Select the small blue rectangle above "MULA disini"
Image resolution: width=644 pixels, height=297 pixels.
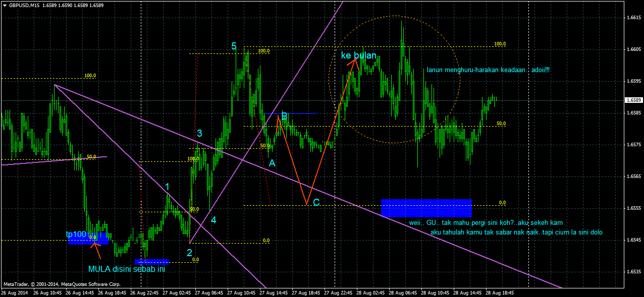pyautogui.click(x=152, y=262)
